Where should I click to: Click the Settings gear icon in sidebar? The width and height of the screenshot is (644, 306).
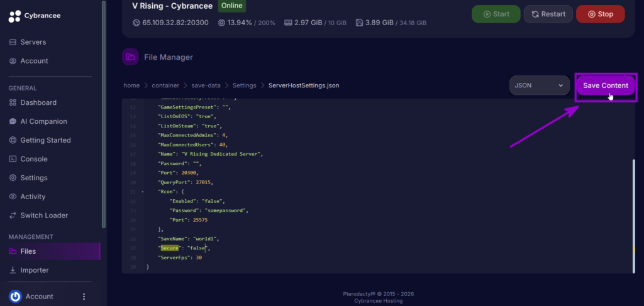click(x=13, y=178)
